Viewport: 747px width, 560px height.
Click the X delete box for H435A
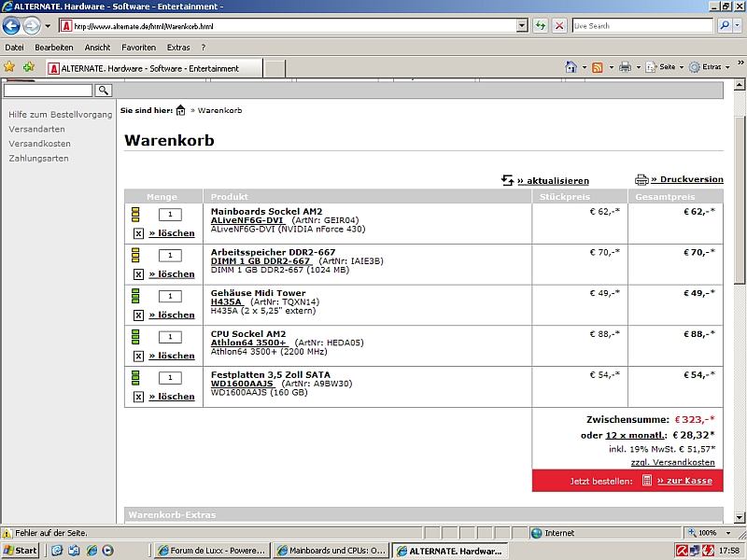(138, 315)
